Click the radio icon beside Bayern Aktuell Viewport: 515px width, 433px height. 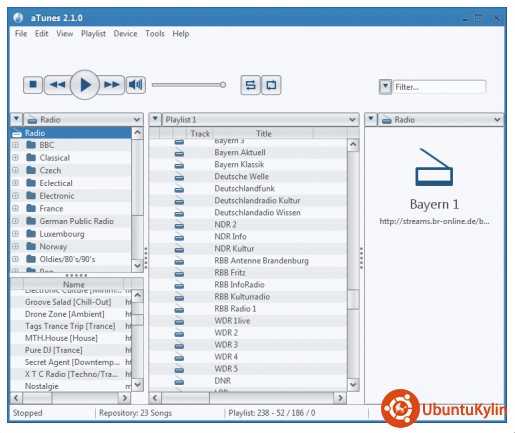coord(179,153)
